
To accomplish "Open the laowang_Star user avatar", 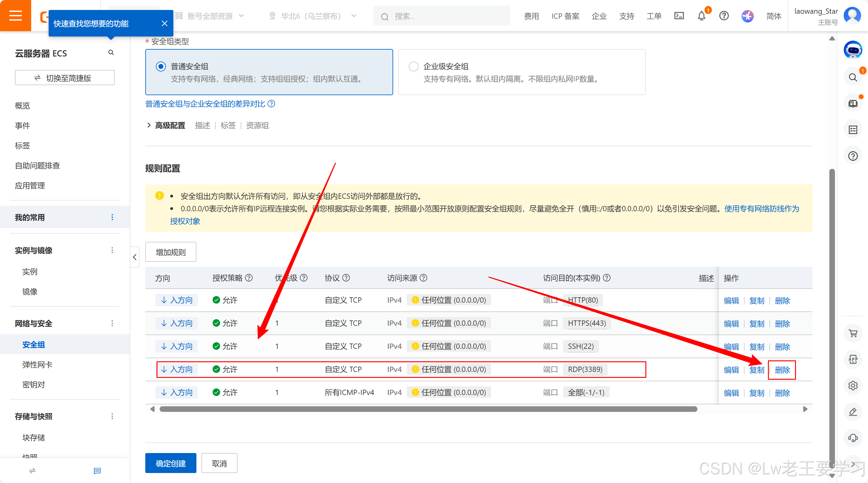I will coord(852,16).
